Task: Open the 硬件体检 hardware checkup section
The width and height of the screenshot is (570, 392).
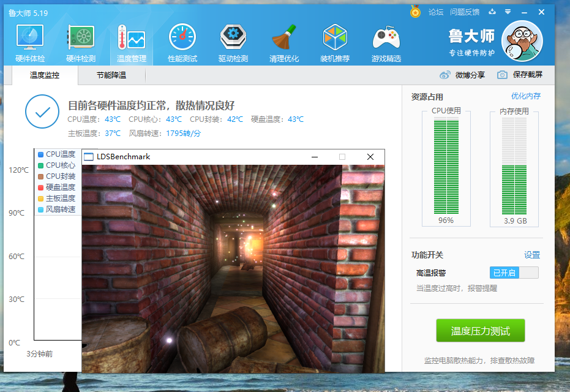Action: pos(30,43)
